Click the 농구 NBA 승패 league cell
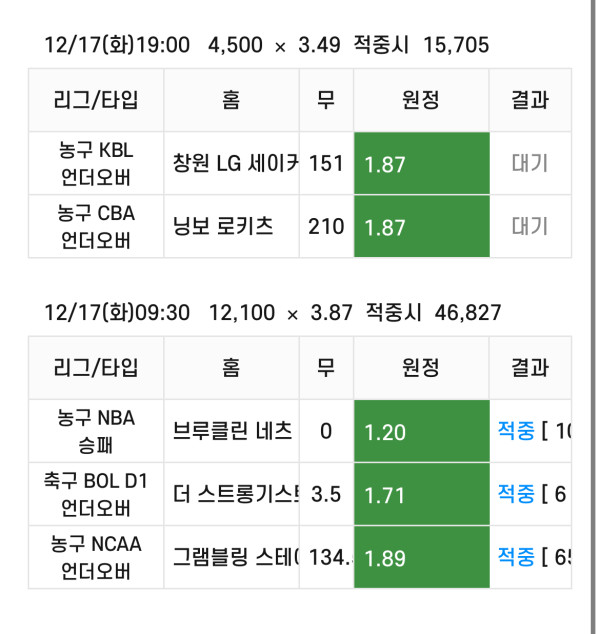Screen dimensions: 600x634 96,431
